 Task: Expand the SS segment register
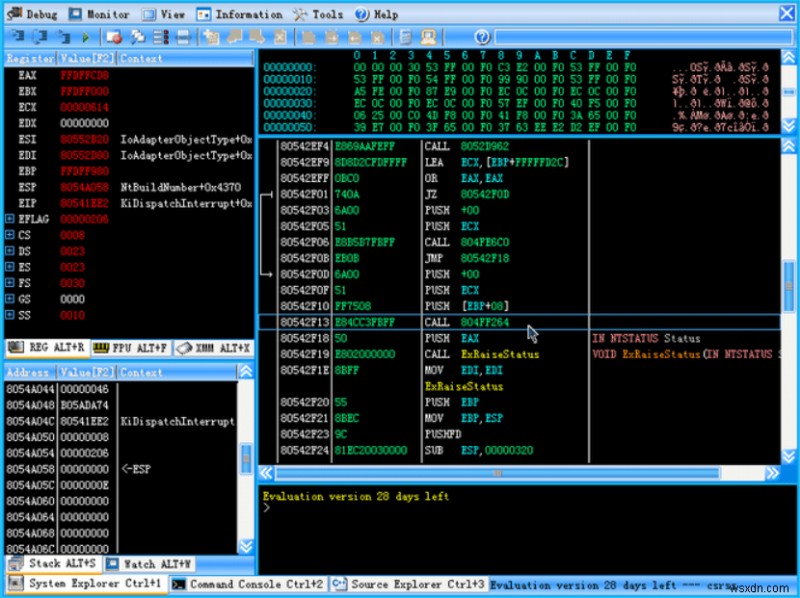10,314
